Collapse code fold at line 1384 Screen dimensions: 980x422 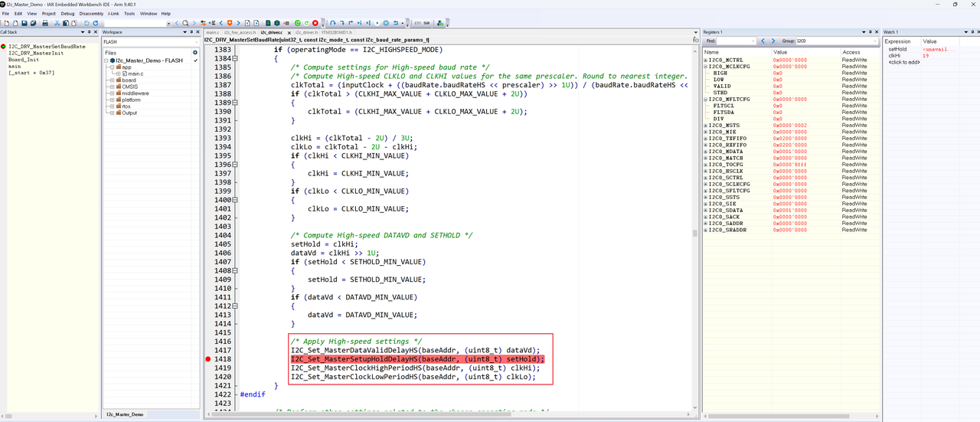point(236,59)
